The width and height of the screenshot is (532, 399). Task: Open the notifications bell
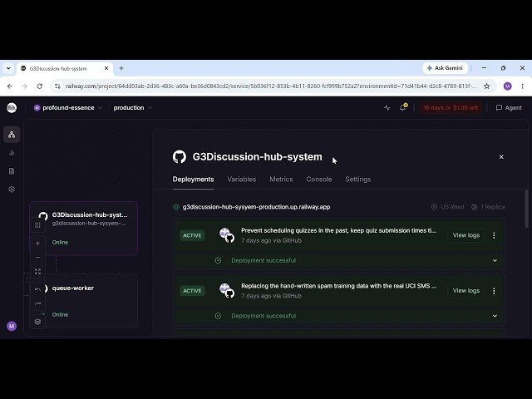(x=402, y=107)
